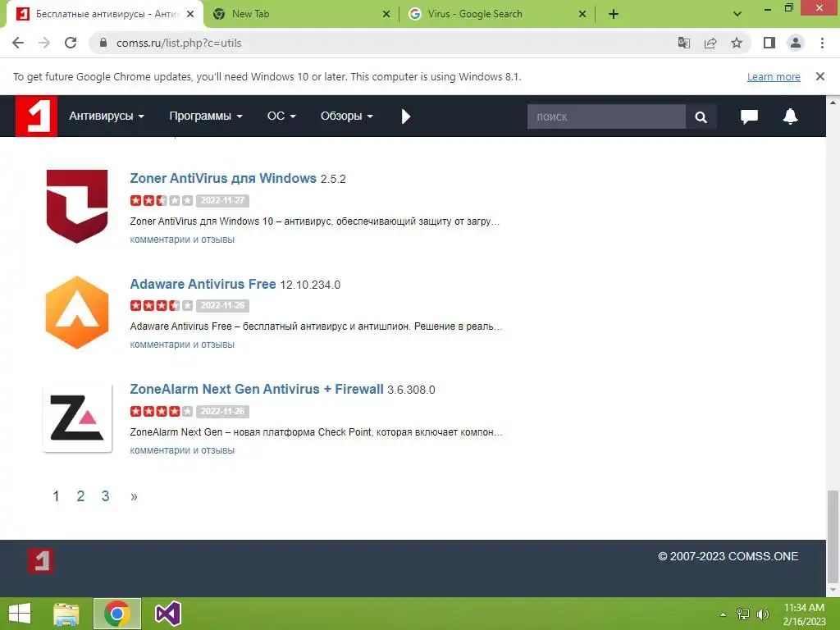This screenshot has width=840, height=630.
Task: Click the Adaware star rating
Action: click(162, 305)
